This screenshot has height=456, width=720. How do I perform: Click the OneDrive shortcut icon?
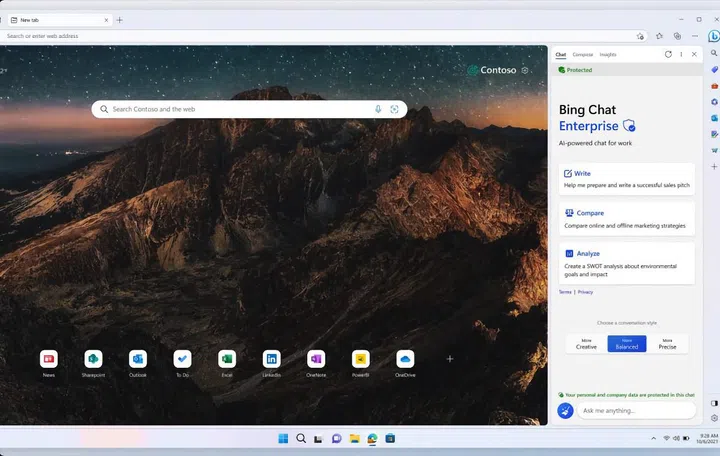[x=405, y=358]
